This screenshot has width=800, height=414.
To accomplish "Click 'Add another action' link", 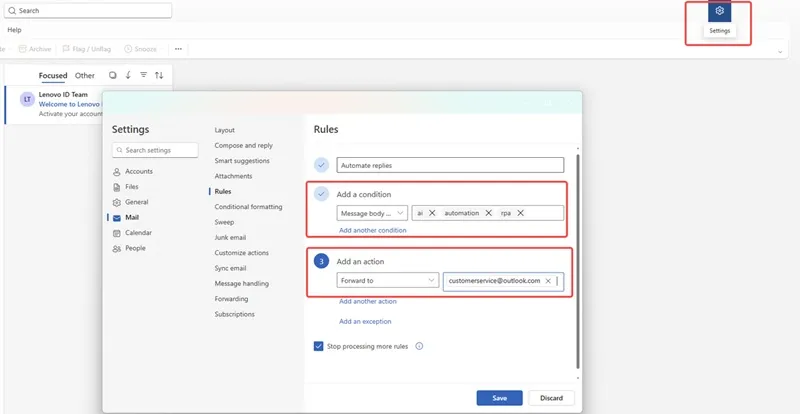I will (368, 301).
